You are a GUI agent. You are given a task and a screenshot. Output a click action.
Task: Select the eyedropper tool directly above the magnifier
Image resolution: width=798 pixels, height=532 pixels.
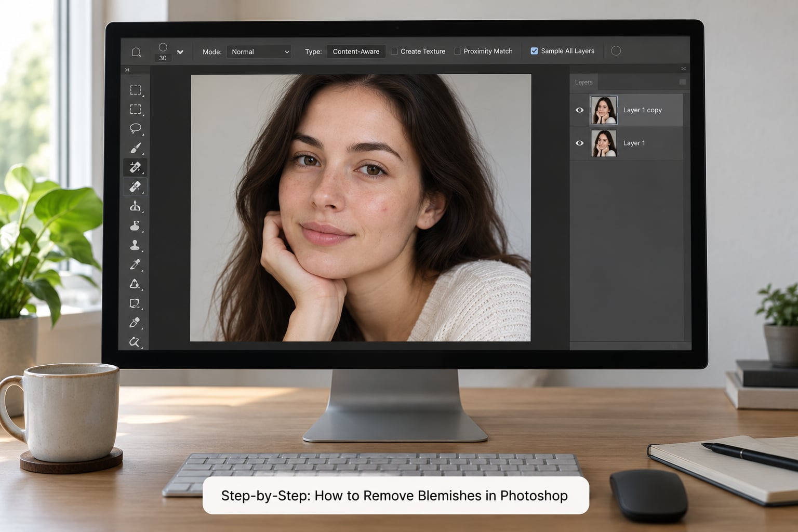coord(135,323)
